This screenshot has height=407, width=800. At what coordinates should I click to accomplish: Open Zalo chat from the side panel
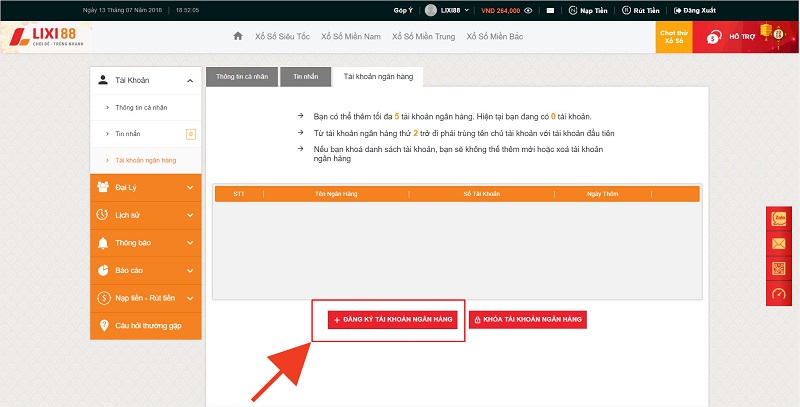780,218
